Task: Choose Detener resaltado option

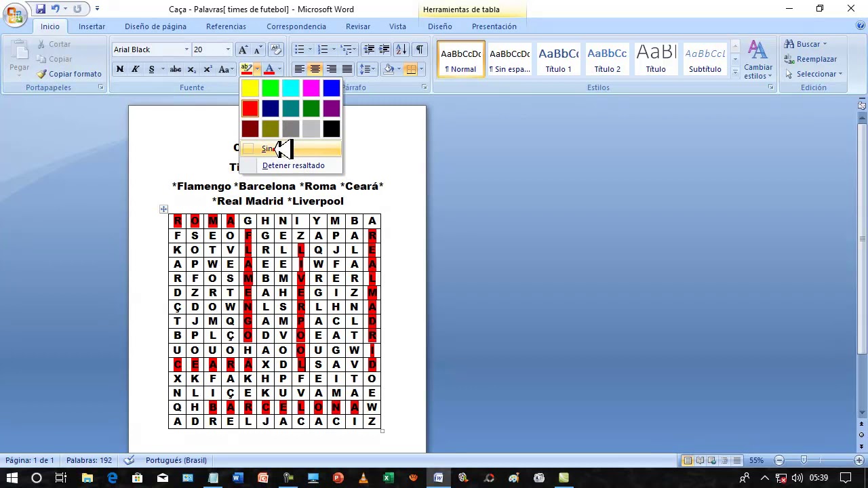Action: point(292,165)
